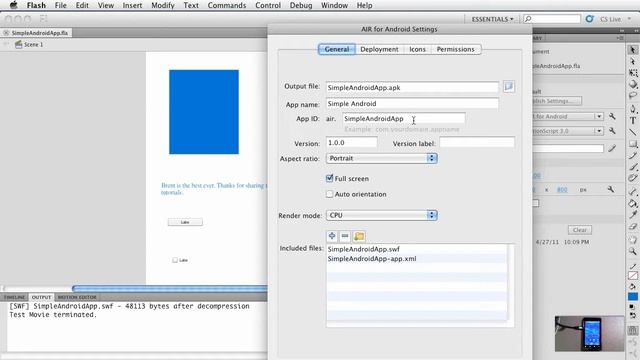Uncheck the Full screen checkbox
The height and width of the screenshot is (360, 640).
pyautogui.click(x=329, y=178)
